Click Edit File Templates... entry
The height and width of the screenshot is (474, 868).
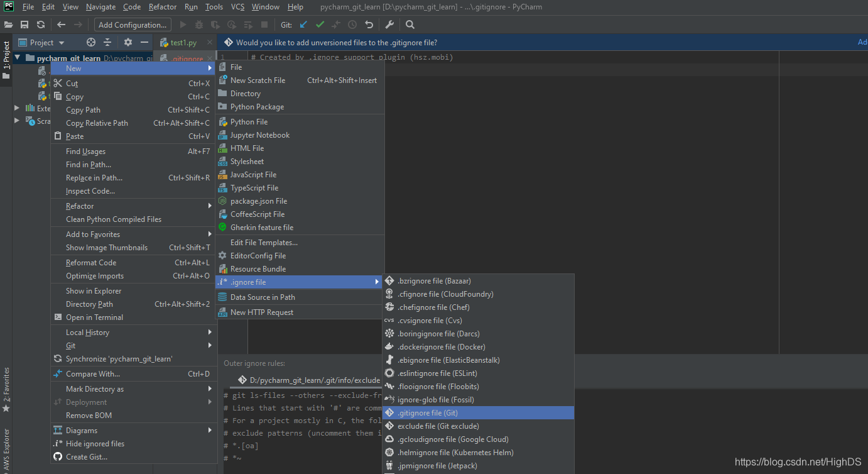(300, 243)
